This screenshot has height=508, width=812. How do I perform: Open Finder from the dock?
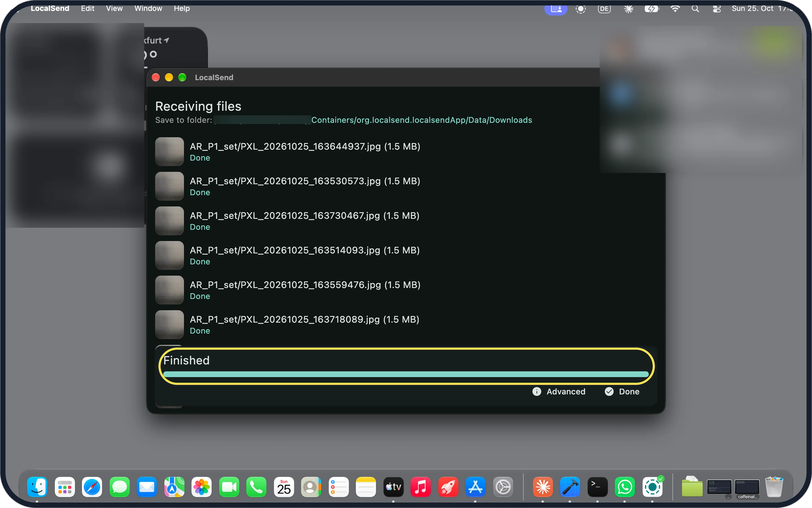point(37,487)
